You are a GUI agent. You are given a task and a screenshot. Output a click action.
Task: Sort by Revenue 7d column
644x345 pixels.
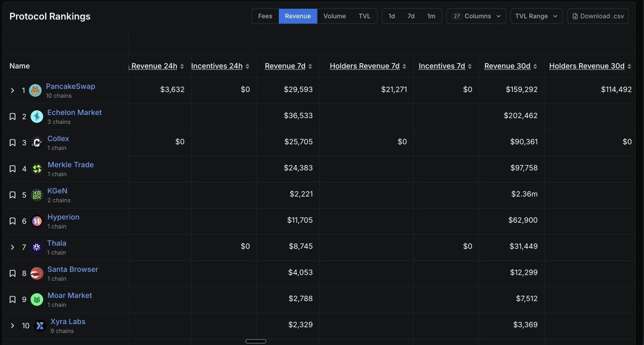310,67
